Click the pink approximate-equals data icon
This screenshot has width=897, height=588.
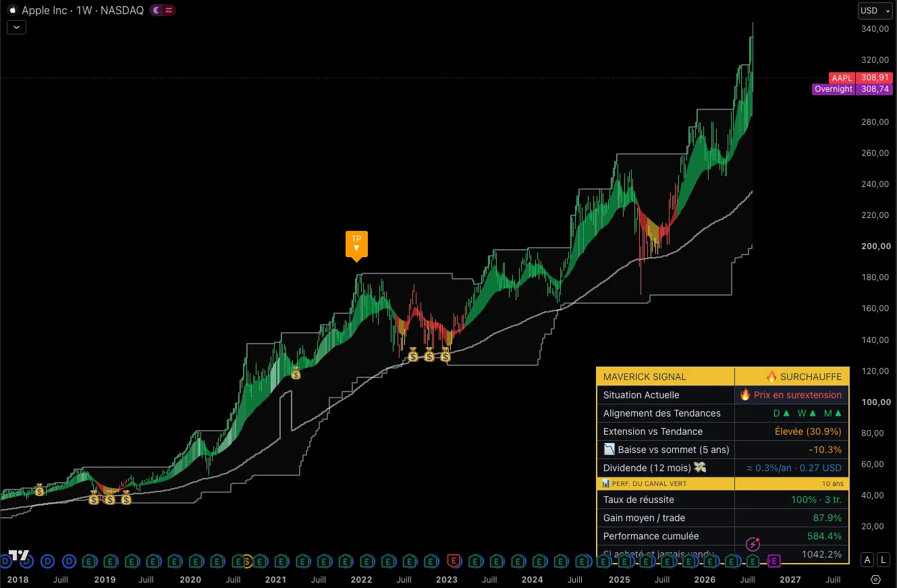pos(168,10)
